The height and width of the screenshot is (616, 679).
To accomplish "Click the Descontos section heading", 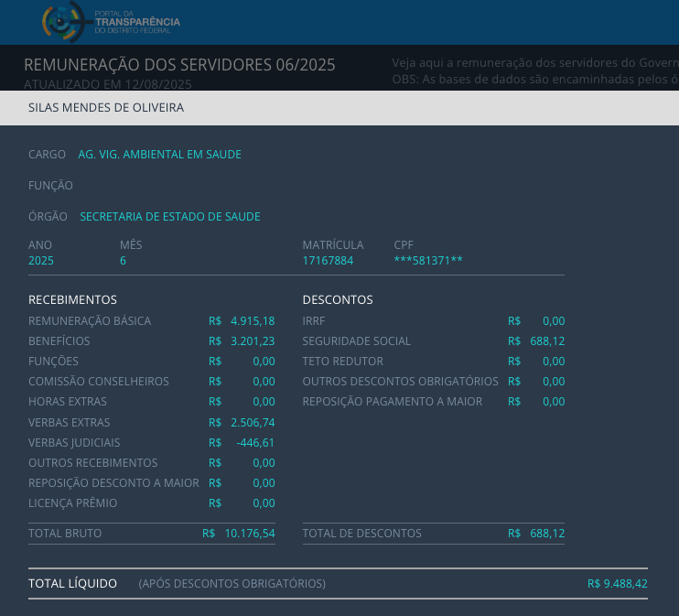I will click(338, 300).
